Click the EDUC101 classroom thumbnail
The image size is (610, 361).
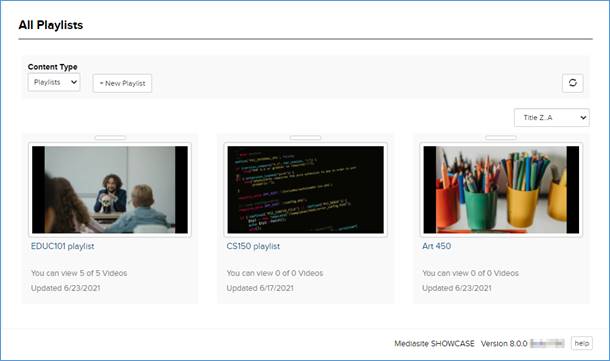(110, 189)
